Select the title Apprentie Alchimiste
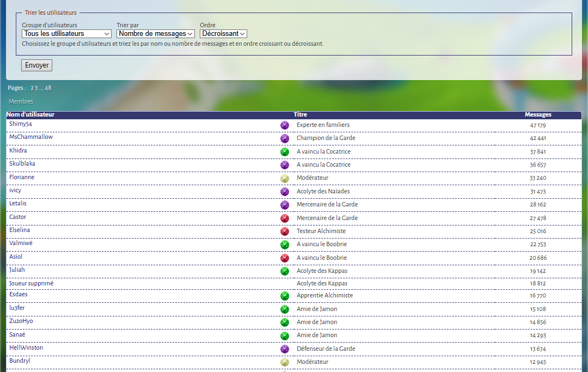The height and width of the screenshot is (372, 588). point(324,296)
